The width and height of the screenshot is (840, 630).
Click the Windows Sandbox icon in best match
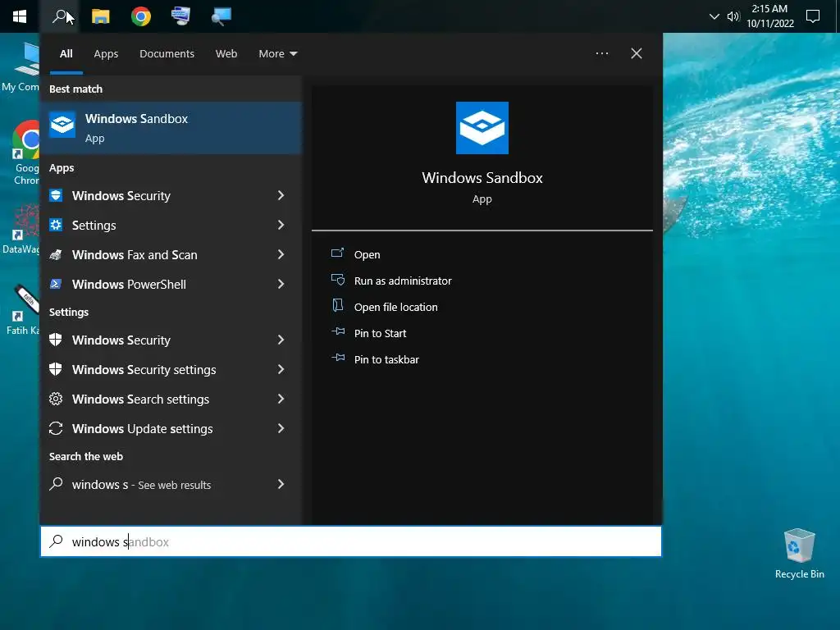point(62,125)
